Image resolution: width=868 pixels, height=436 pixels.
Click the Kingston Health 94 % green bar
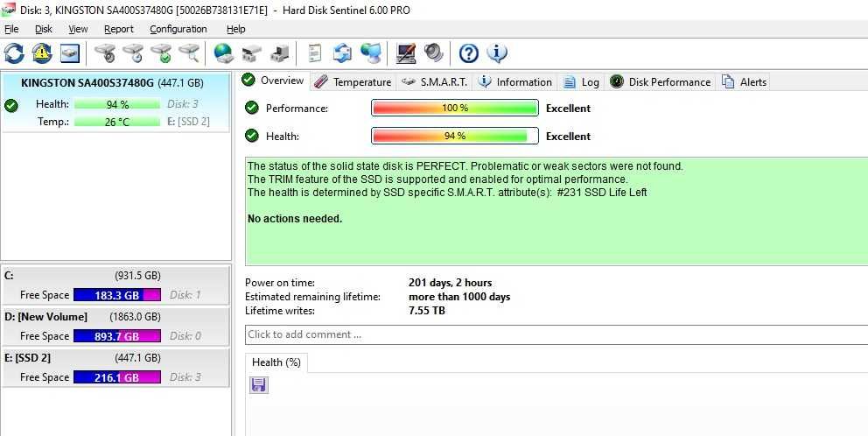pos(116,104)
